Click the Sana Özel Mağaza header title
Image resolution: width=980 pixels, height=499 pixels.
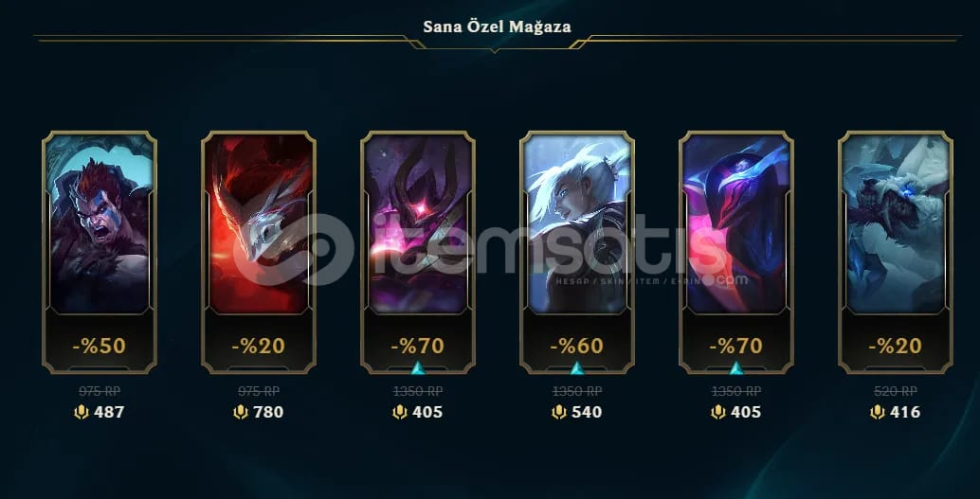pyautogui.click(x=497, y=27)
